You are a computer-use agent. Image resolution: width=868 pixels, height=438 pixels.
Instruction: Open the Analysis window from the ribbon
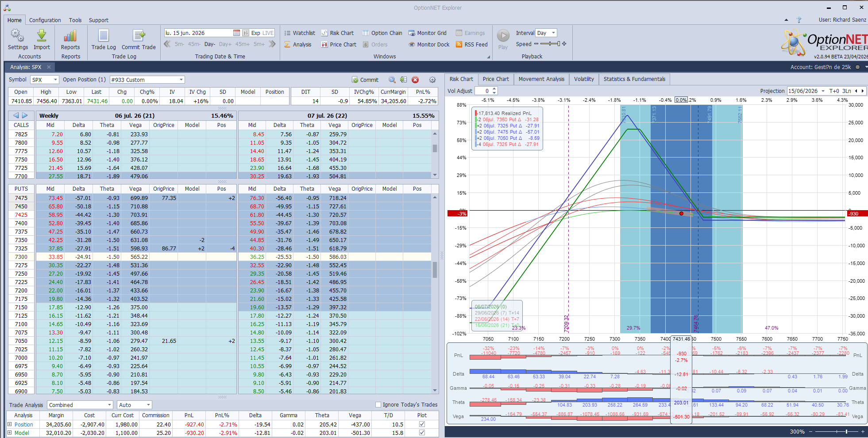pyautogui.click(x=298, y=44)
